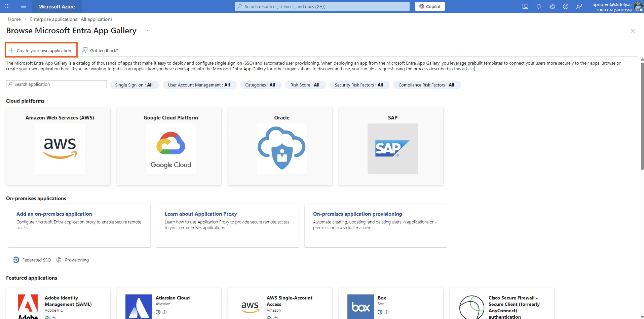644x319 pixels.
Task: Click Federated SSO icon under Atlassian Cloud
Action: click(158, 312)
